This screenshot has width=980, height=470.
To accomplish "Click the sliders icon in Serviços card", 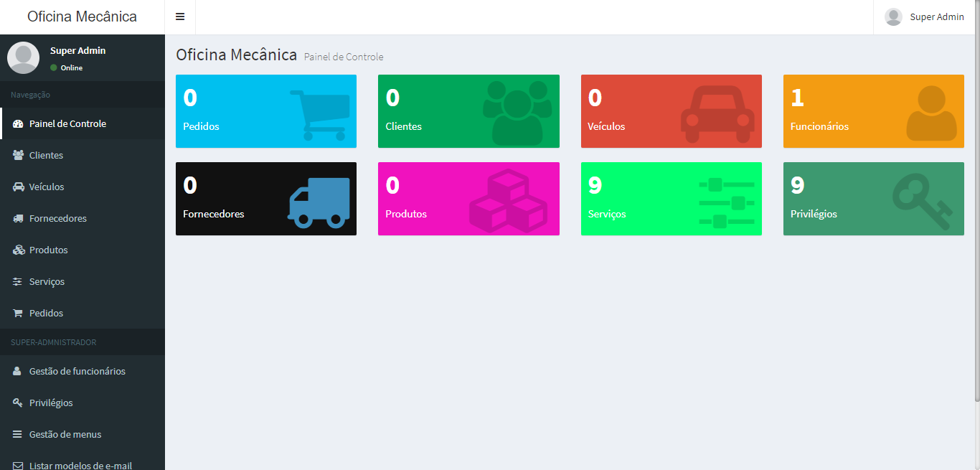I will click(726, 203).
